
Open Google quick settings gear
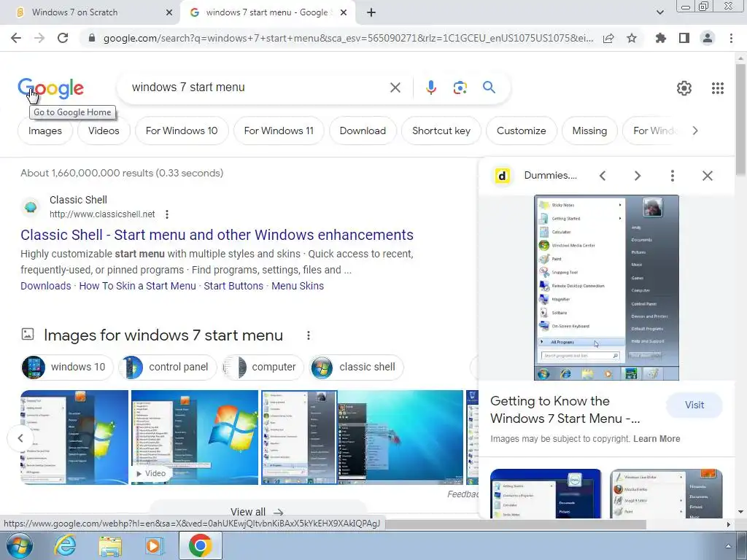[x=684, y=88]
